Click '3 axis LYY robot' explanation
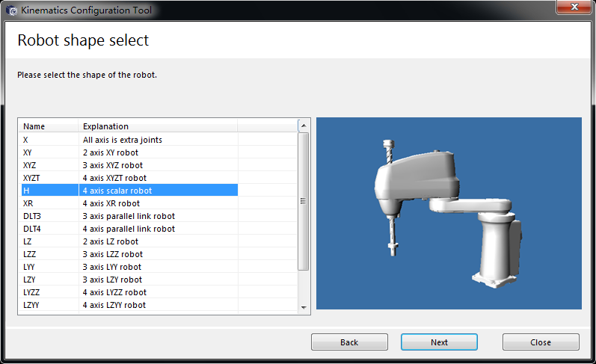Screen dimensions: 596x364 tap(112, 267)
